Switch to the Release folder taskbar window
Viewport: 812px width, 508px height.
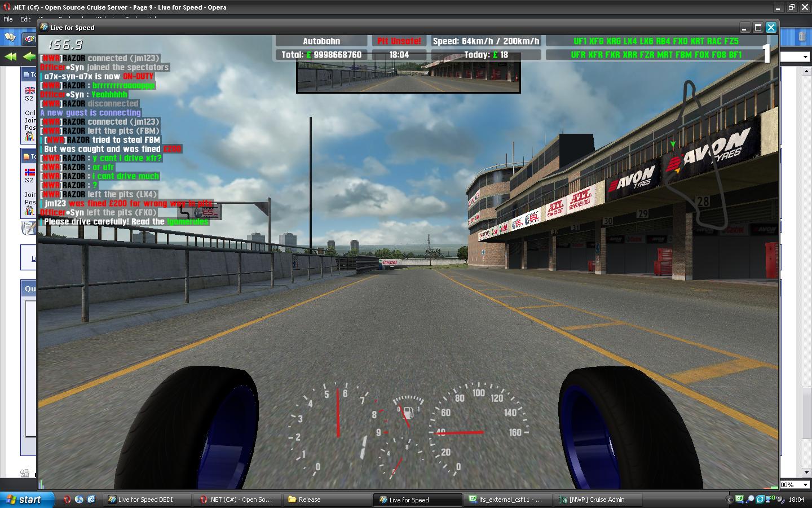[328, 500]
